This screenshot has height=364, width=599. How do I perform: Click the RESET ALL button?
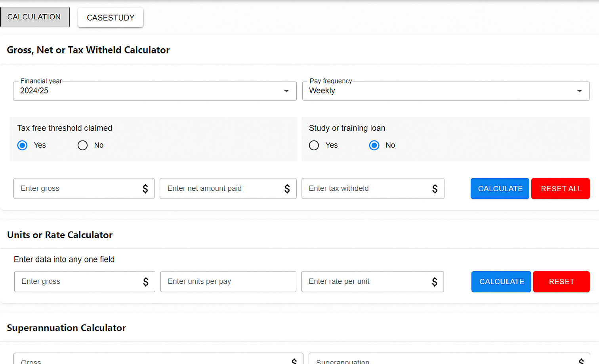pyautogui.click(x=561, y=189)
